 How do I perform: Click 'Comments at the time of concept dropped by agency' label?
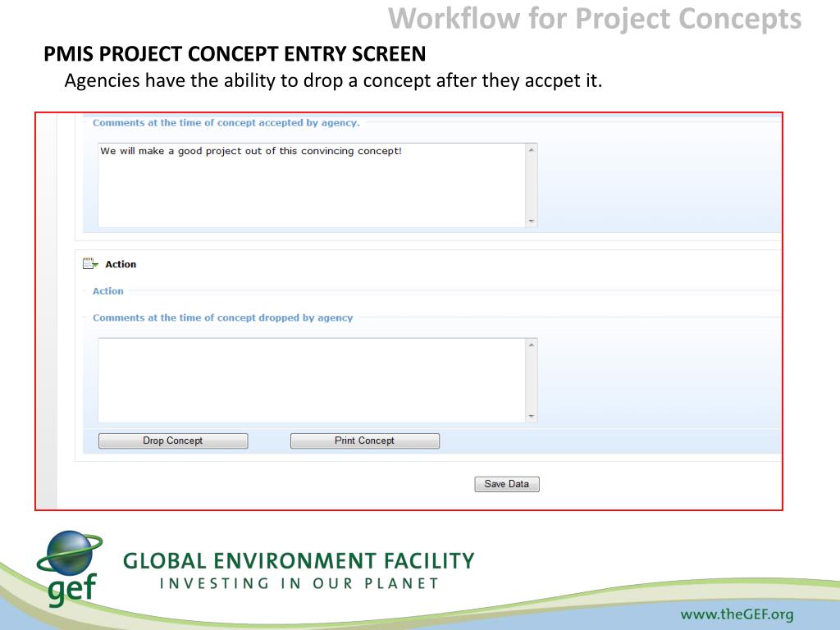(x=223, y=317)
